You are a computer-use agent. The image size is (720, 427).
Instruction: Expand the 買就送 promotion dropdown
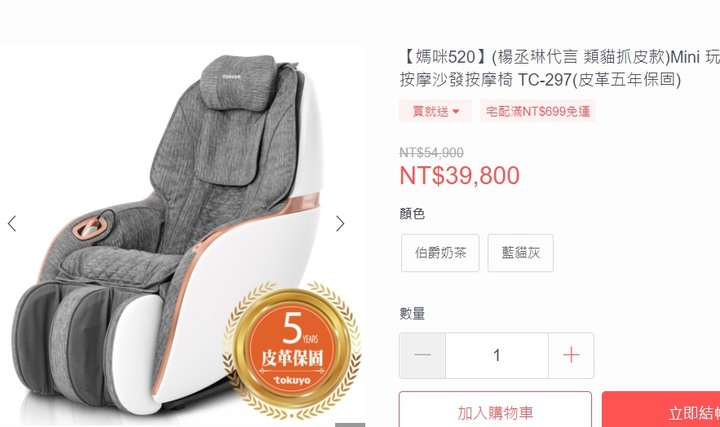click(x=435, y=111)
